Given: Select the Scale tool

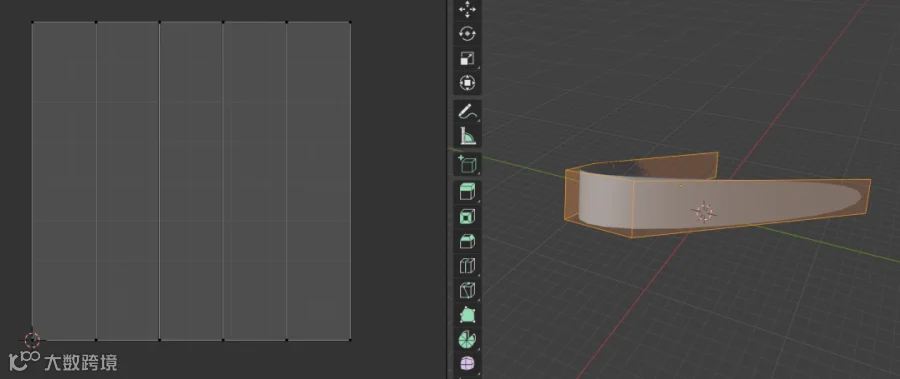Looking at the screenshot, I should pyautogui.click(x=467, y=59).
